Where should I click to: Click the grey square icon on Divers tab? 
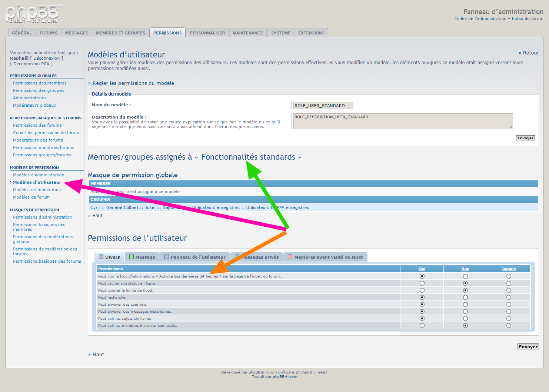[101, 257]
